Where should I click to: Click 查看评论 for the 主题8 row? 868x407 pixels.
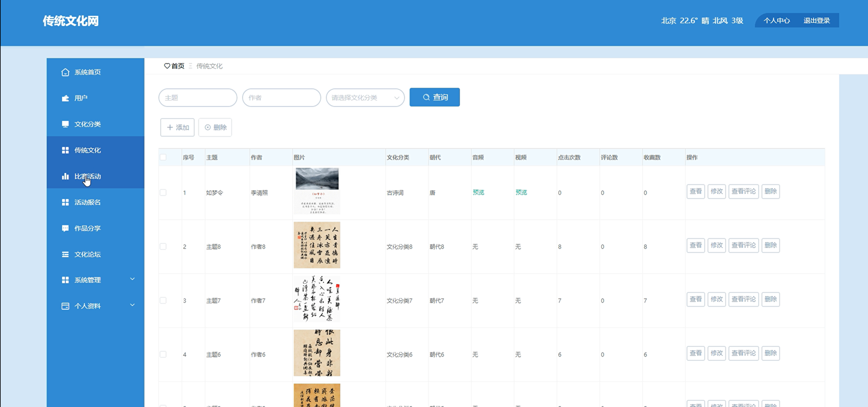[744, 245]
